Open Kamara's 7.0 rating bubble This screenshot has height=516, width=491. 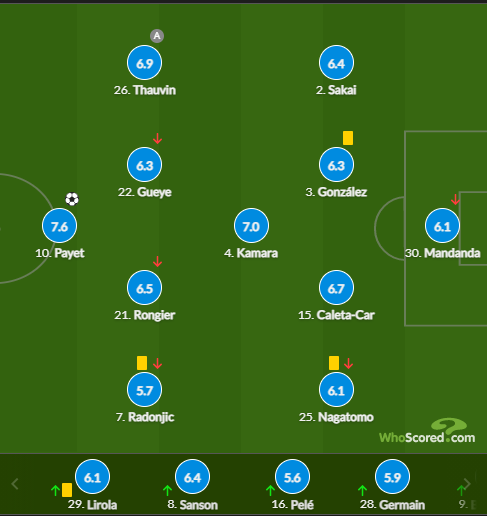pos(251,226)
